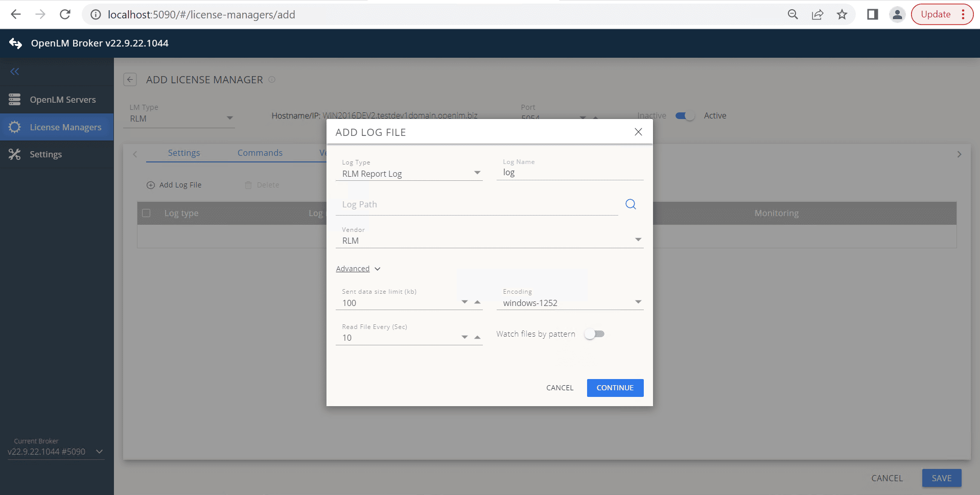Tick the Log type header checkbox

146,213
